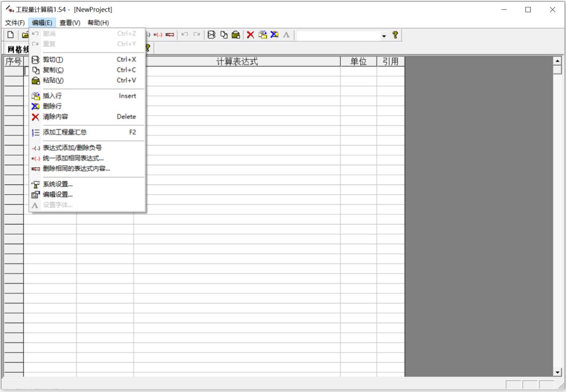Click the New file toolbar icon
566x392 pixels.
[10, 35]
